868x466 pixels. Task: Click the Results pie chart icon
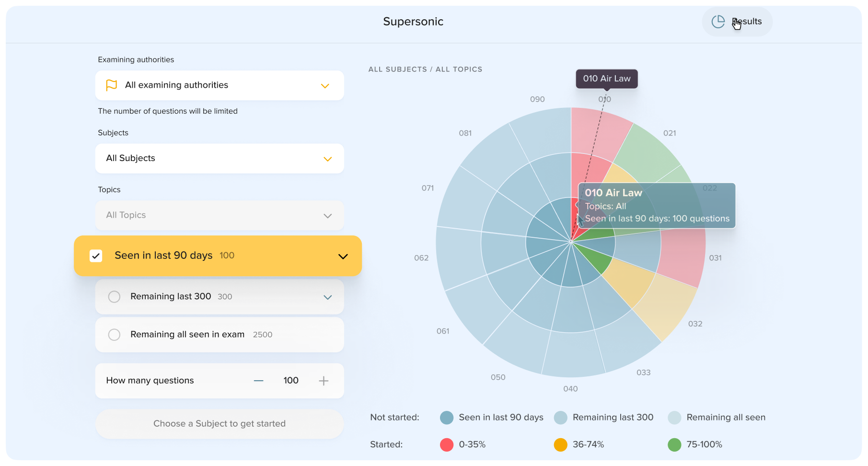(x=718, y=22)
